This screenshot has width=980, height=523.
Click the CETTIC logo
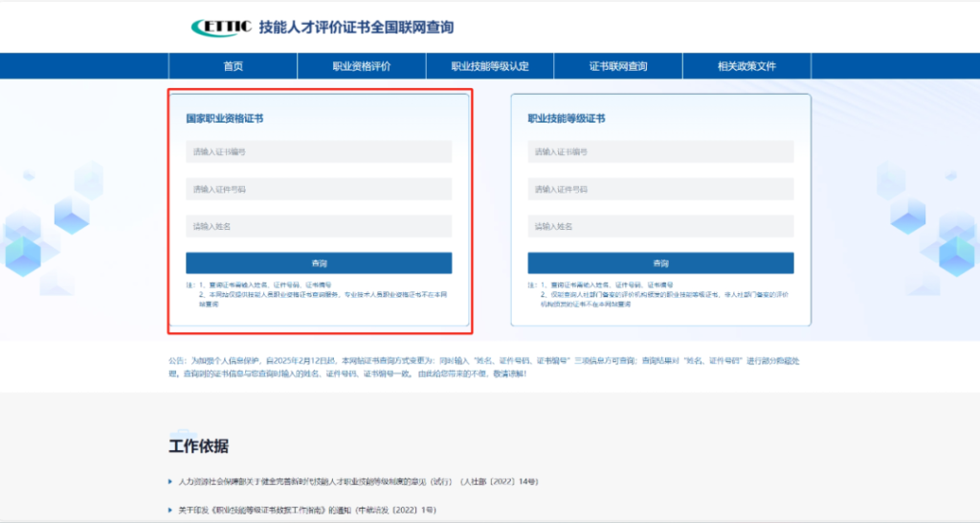click(x=221, y=28)
